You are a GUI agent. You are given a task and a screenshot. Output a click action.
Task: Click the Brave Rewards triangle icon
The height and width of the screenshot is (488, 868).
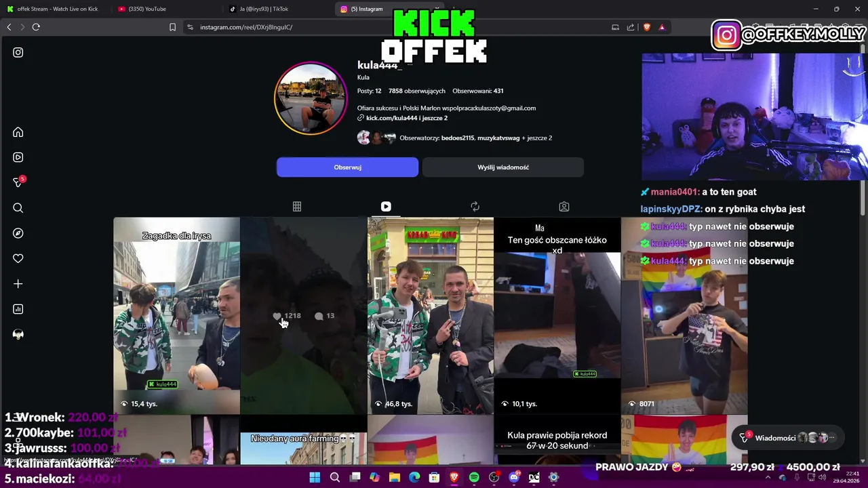[662, 27]
